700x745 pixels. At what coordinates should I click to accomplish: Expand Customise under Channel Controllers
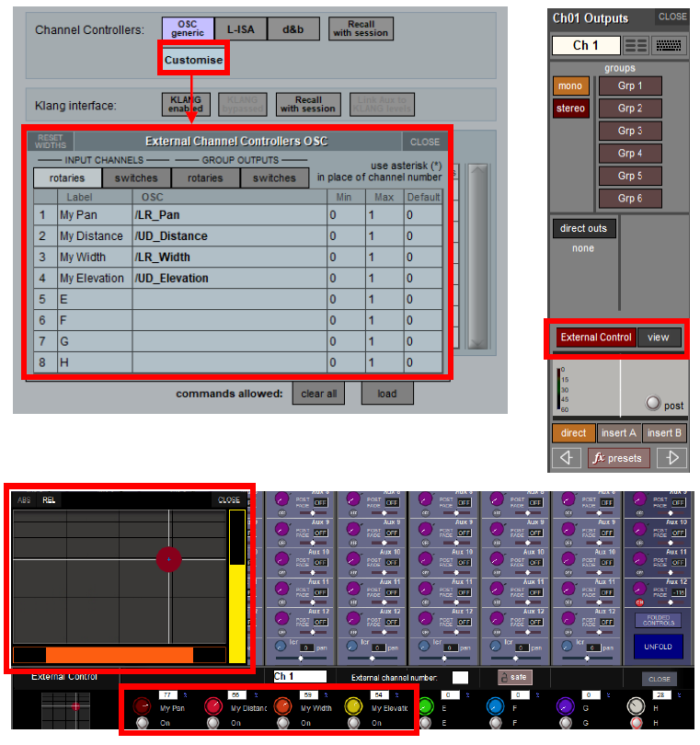(193, 60)
